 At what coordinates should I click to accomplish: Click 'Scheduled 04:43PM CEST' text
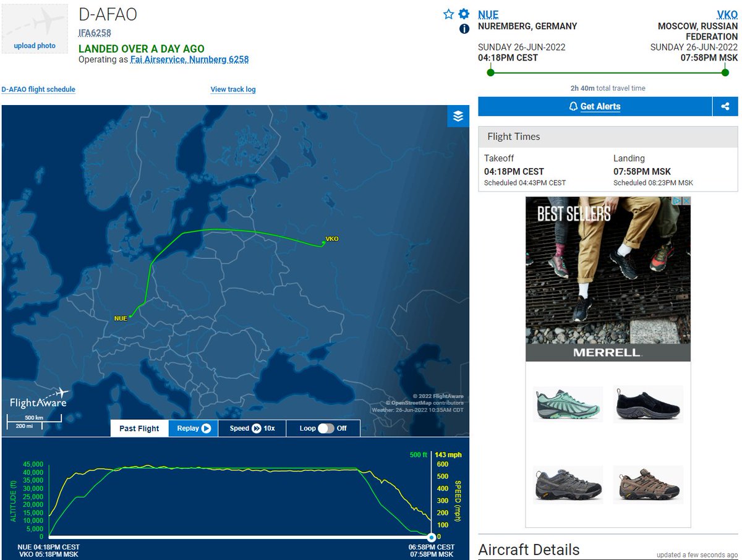tap(525, 183)
